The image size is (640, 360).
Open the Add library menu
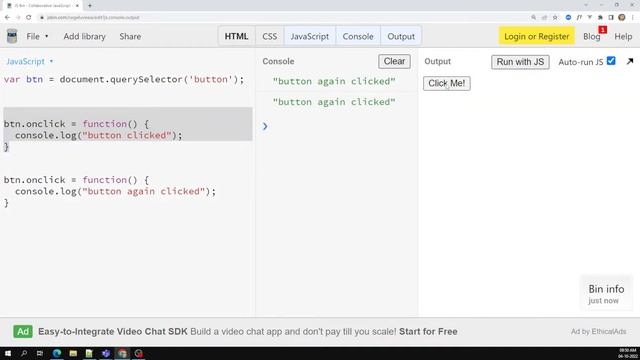84,36
